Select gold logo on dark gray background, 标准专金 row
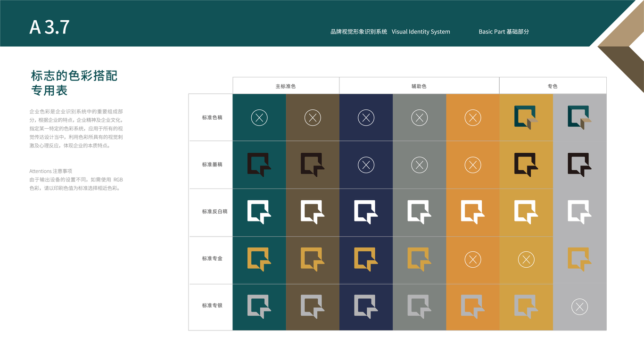This screenshot has height=362, width=644. pyautogui.click(x=419, y=259)
